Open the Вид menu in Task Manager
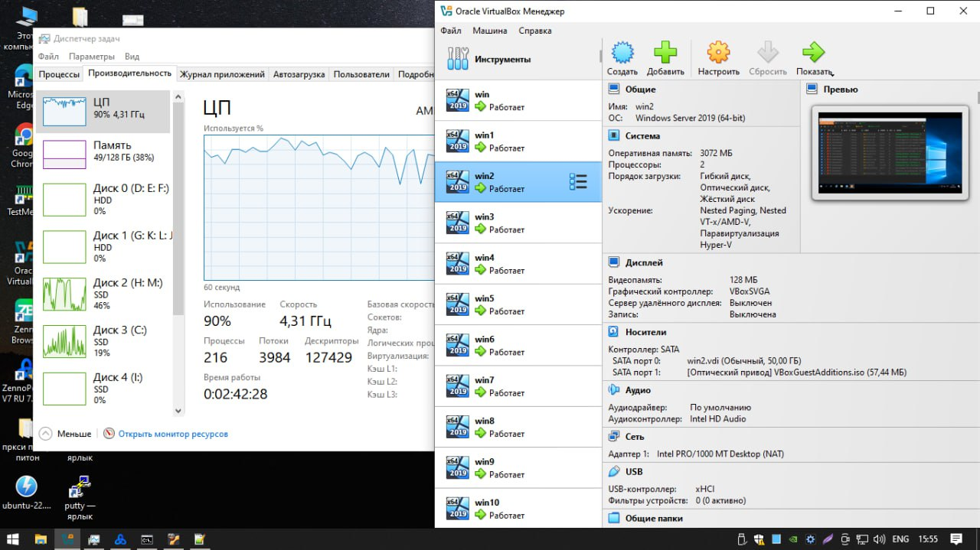The height and width of the screenshot is (550, 980). (132, 57)
